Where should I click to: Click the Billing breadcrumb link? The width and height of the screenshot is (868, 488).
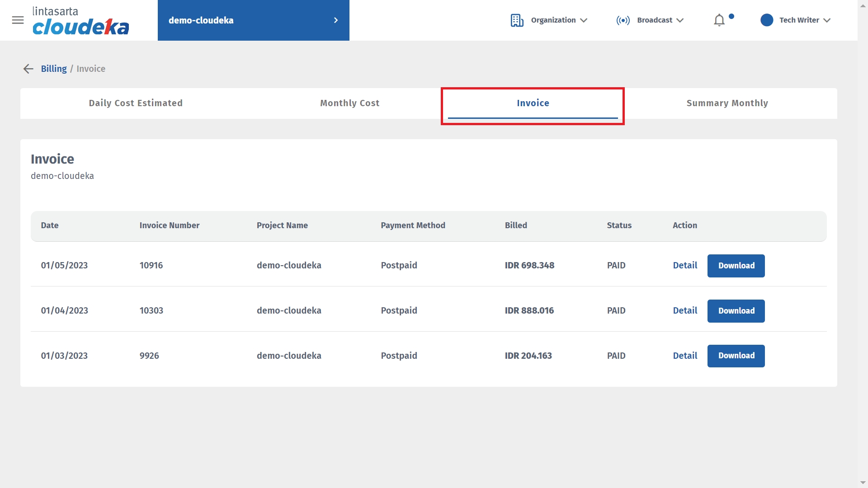pos(54,69)
